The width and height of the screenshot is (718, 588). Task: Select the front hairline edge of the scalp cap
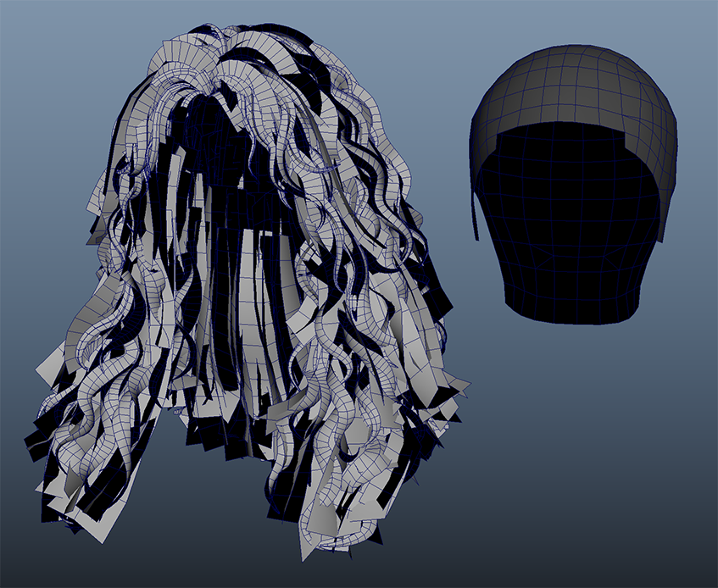(576, 125)
